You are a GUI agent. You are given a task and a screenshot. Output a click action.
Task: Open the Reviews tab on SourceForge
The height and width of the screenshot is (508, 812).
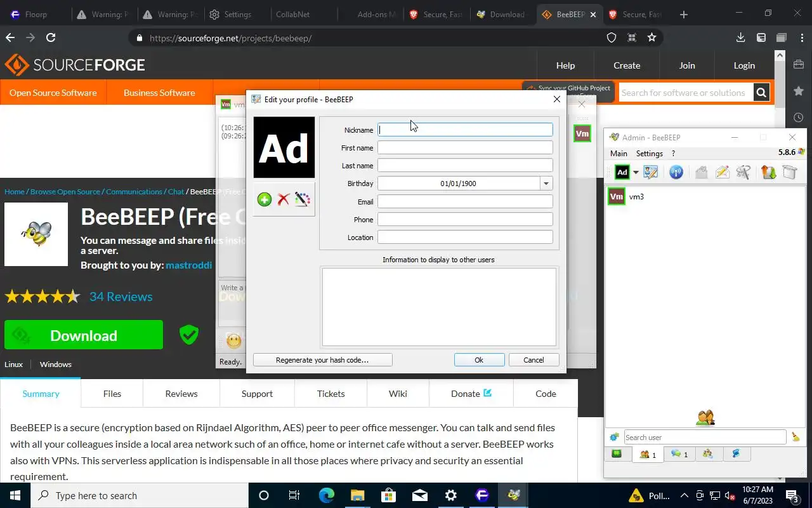pos(181,394)
